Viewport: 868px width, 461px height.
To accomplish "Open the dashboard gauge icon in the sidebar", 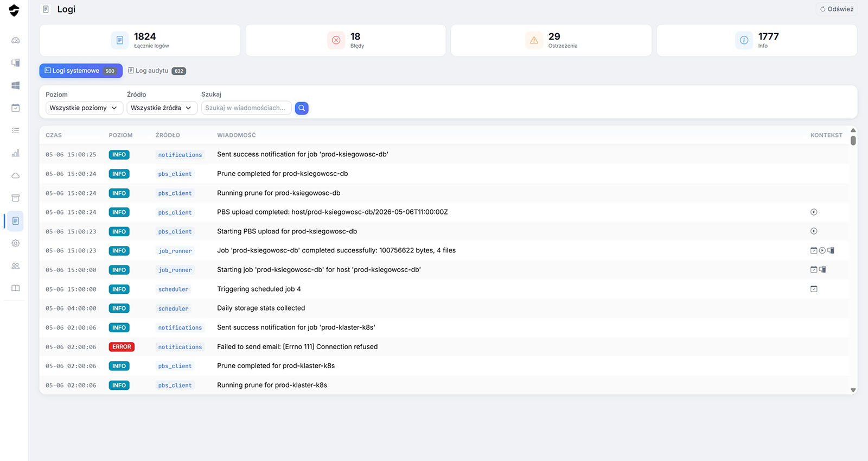I will [x=16, y=40].
